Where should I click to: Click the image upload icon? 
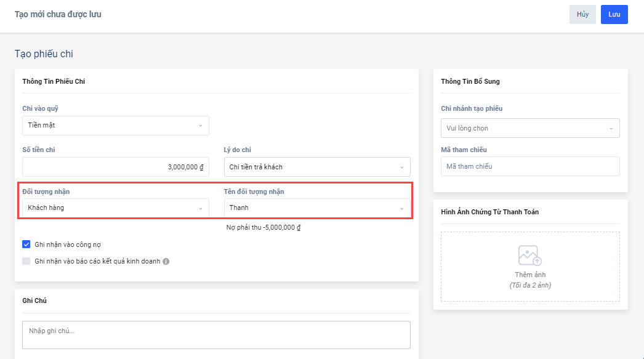point(529,256)
